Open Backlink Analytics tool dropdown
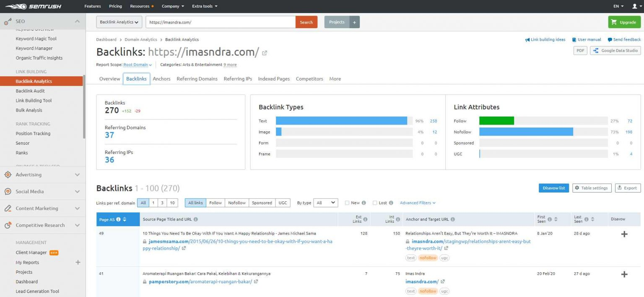The height and width of the screenshot is (297, 644). tap(119, 22)
